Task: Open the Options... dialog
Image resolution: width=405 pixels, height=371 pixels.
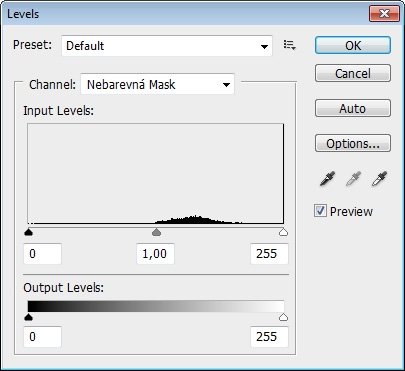Action: 353,143
